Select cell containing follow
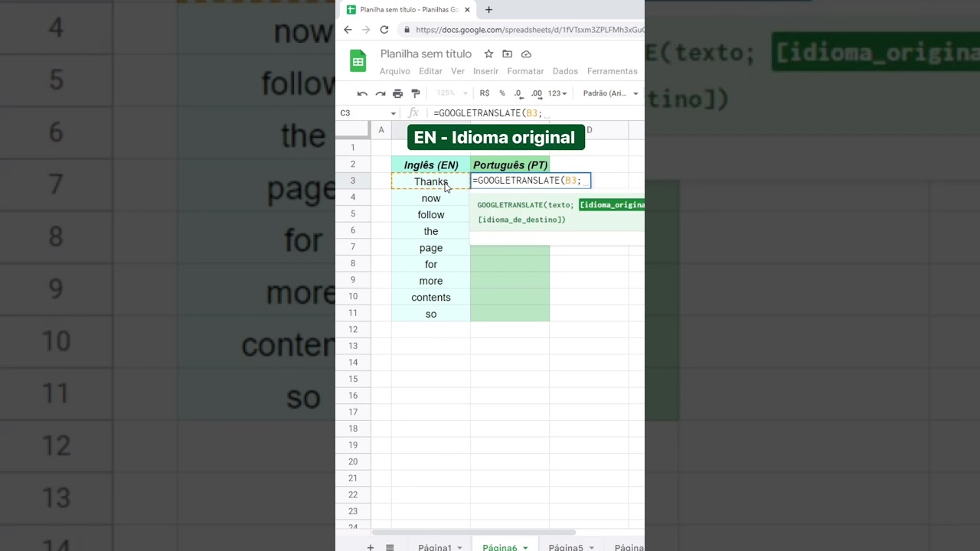980x551 pixels. tap(431, 215)
